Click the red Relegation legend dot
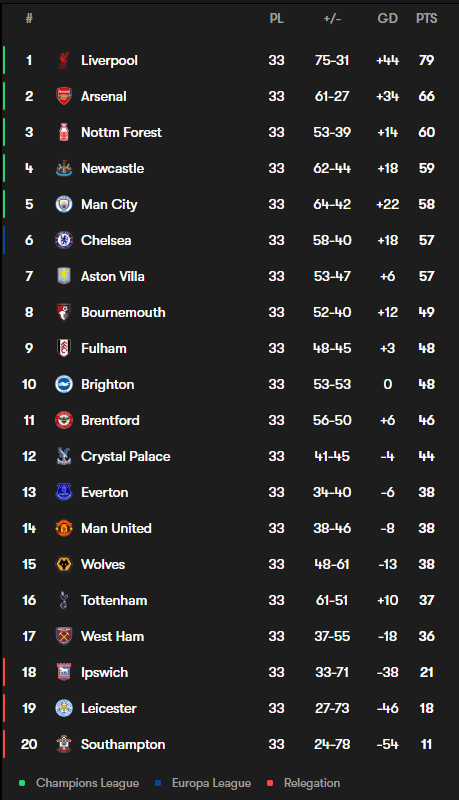Viewport: 459px width, 800px height. coord(270,783)
